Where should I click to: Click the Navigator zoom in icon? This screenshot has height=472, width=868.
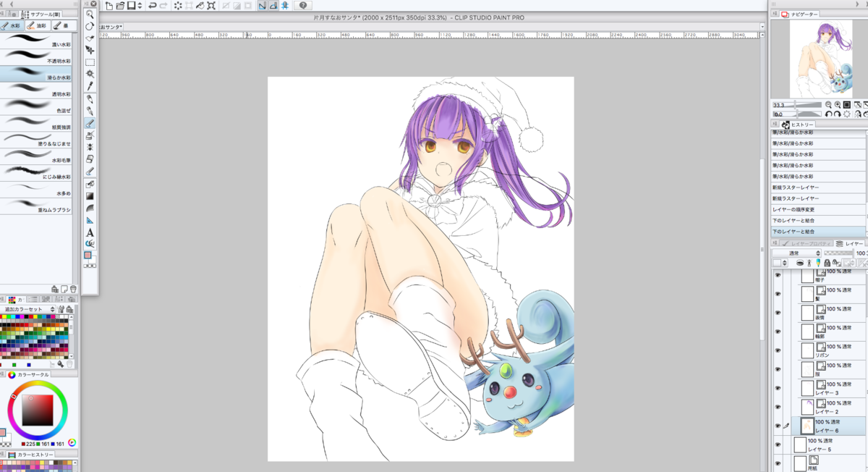[838, 105]
